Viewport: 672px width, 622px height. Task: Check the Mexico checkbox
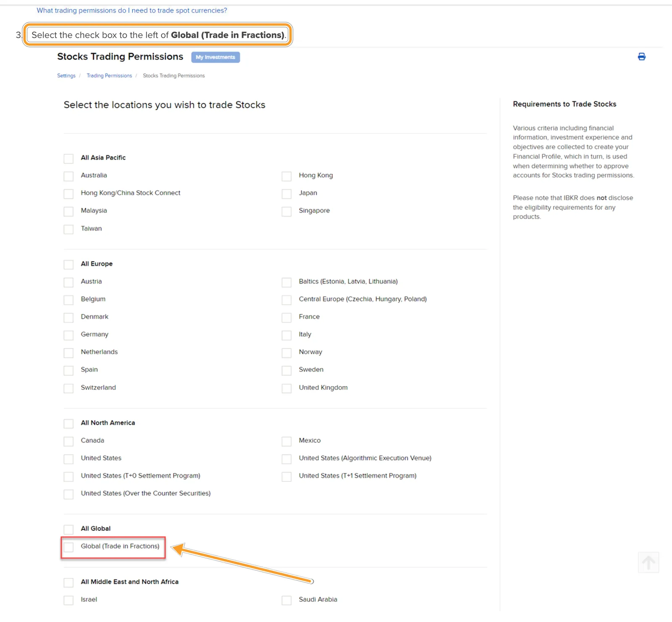point(286,441)
